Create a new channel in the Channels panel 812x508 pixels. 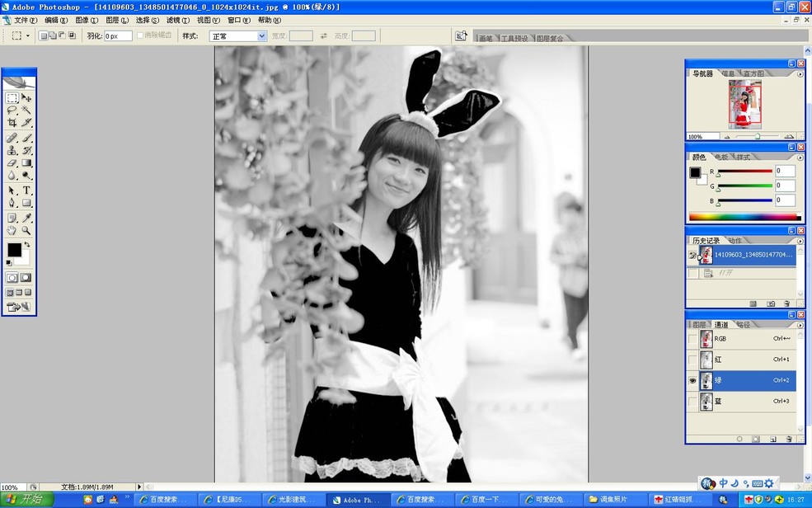772,438
